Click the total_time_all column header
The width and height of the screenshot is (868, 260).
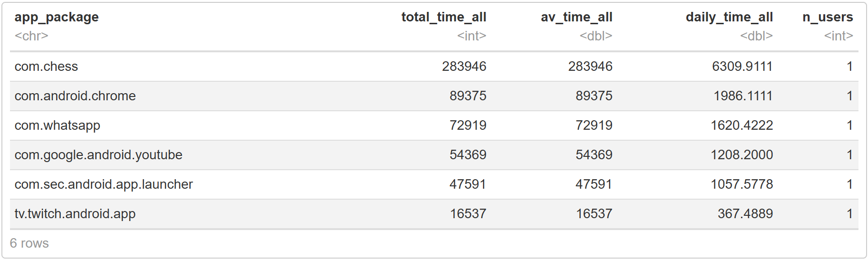pos(443,17)
